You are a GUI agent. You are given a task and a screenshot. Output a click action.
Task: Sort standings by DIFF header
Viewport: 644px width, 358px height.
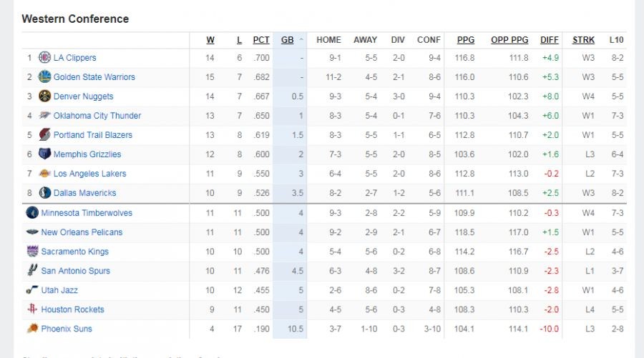click(550, 40)
